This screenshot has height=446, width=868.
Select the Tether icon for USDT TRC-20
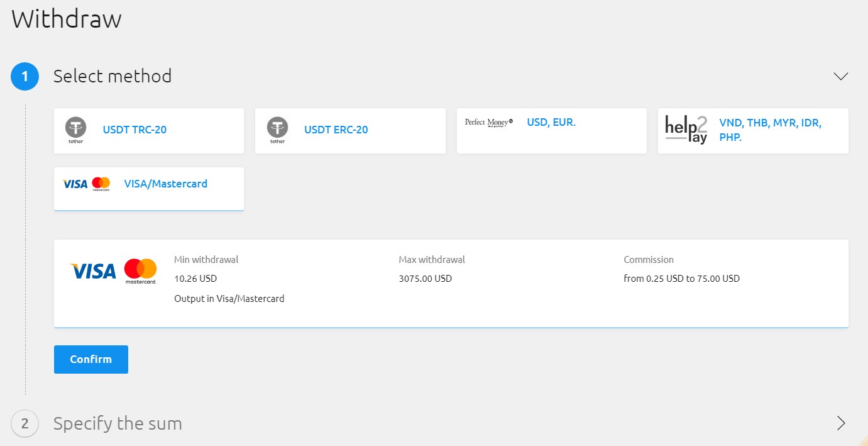[76, 130]
